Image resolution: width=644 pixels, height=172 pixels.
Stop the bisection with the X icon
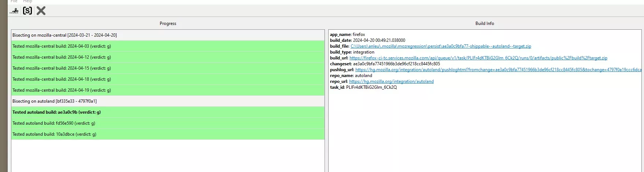[41, 11]
